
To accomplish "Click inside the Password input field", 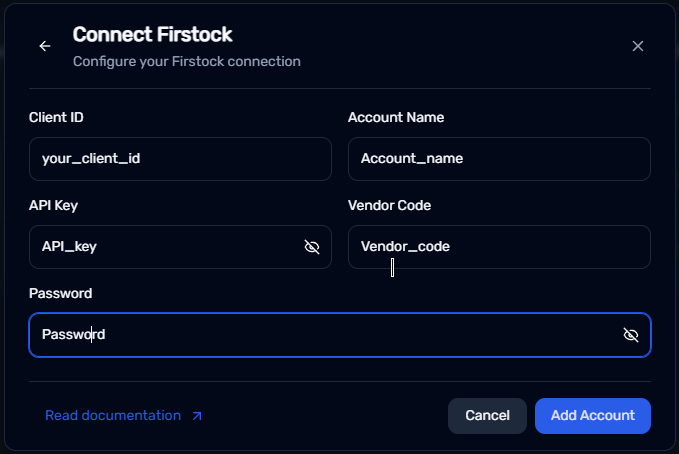I will coord(320,335).
